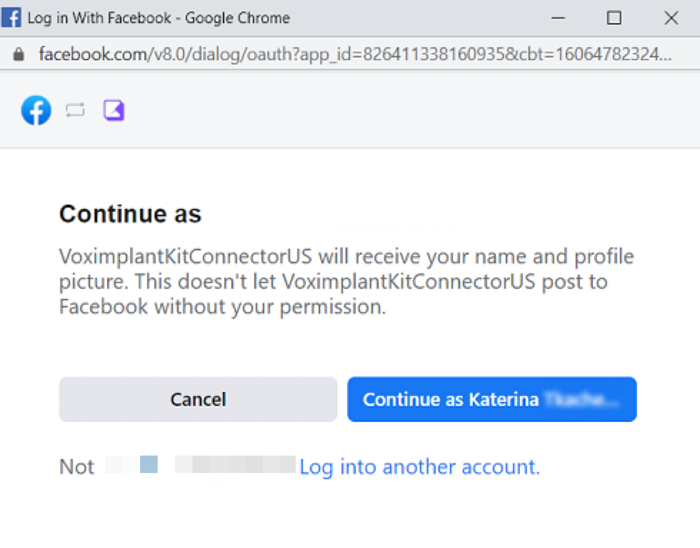The image size is (700, 548).
Task: Click the VoximplantKitConnectorUS permission description paragraph
Action: point(346,282)
